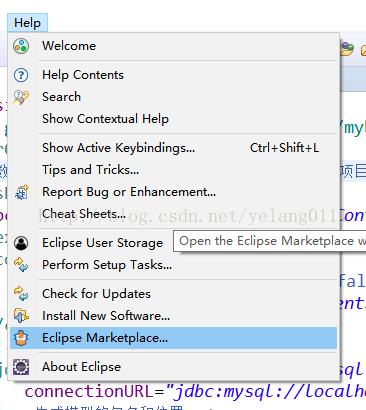Choose Tips and Tricks menu item
366x410 pixels.
click(x=173, y=170)
